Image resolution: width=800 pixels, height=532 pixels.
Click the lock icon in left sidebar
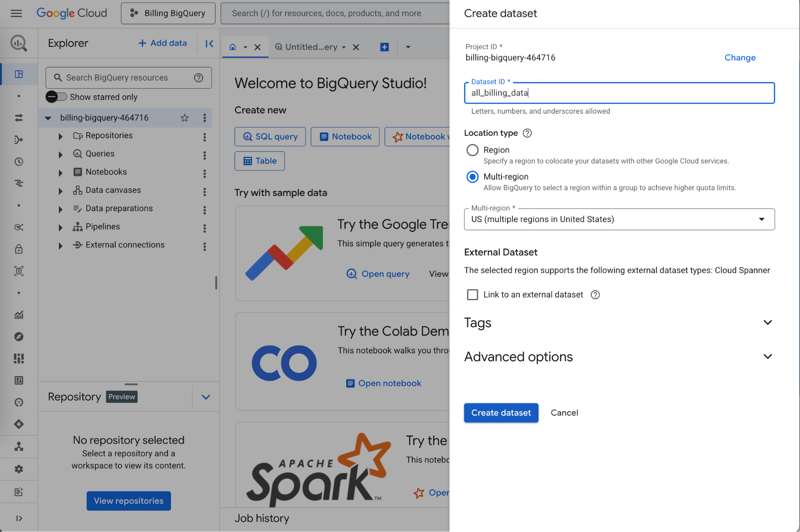point(19,249)
